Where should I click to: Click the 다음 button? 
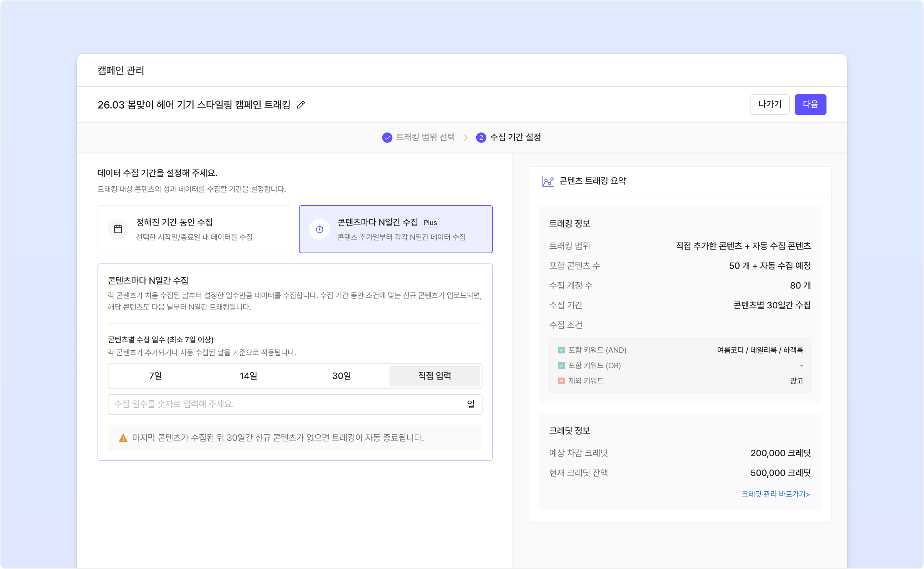(810, 104)
